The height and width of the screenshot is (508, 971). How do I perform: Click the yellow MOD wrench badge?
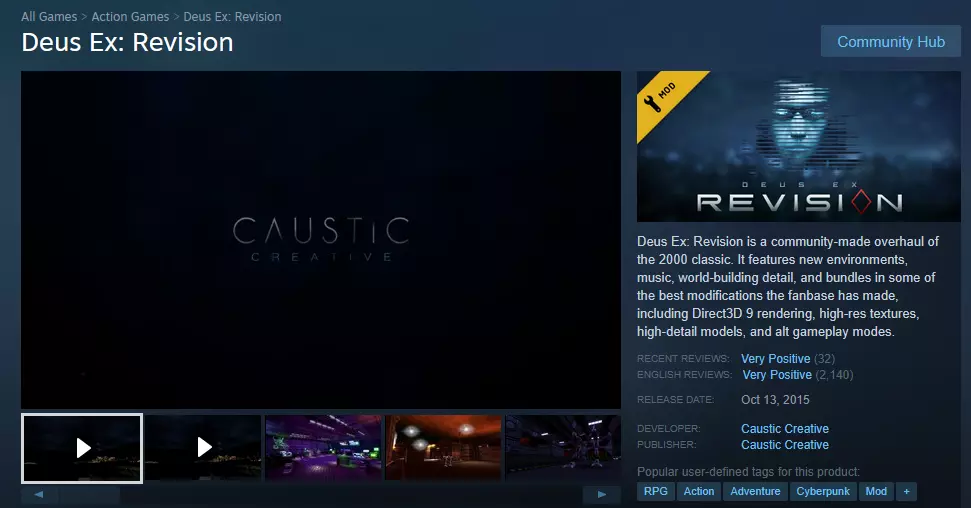(664, 97)
